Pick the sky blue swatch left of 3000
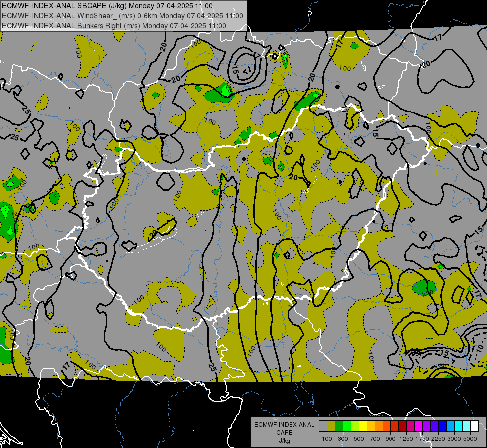 (451, 426)
